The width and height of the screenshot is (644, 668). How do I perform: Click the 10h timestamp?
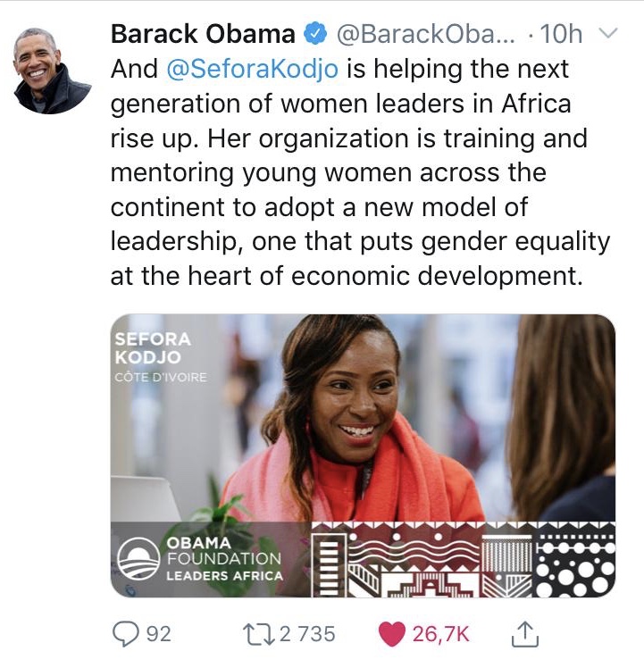[562, 35]
